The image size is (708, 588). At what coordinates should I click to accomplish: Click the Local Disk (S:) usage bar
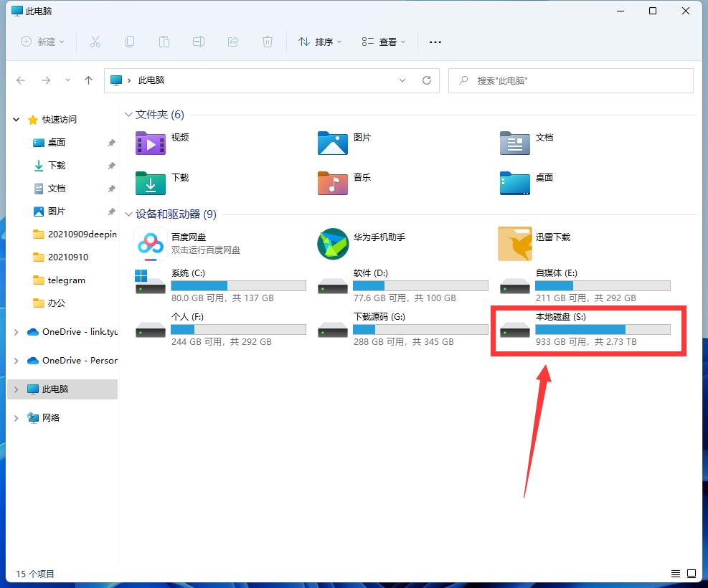click(x=603, y=329)
